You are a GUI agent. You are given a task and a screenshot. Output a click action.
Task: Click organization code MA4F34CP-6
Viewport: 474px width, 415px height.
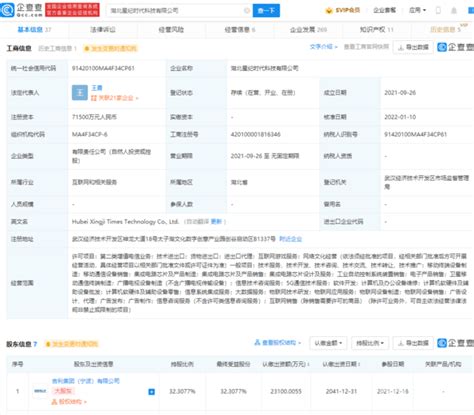point(90,134)
